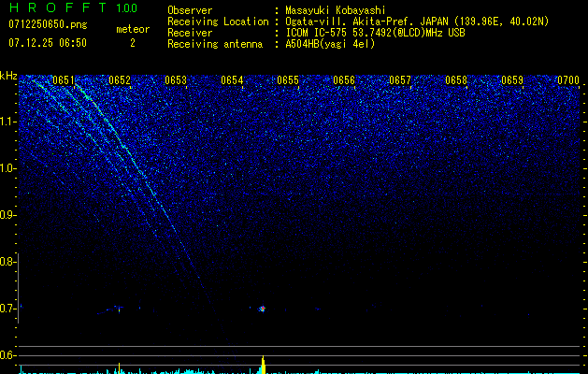Click the Receiver field label

[x=190, y=33]
